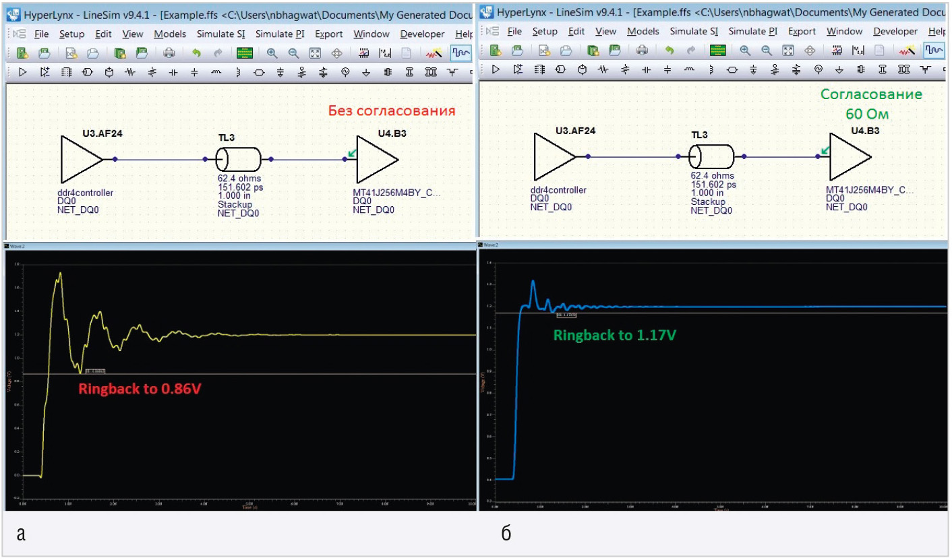The width and height of the screenshot is (952, 560).
Task: Click the "ddr4controller" label in right schematic
Action: point(558,190)
